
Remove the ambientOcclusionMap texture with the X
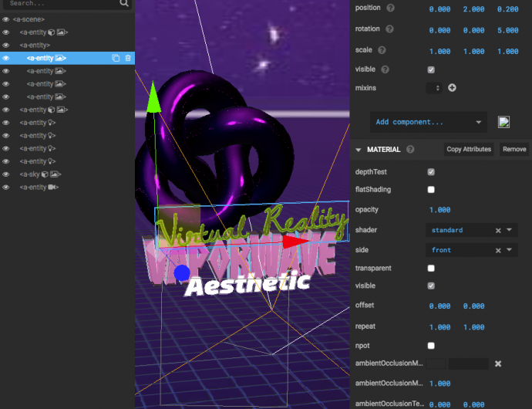coord(498,363)
